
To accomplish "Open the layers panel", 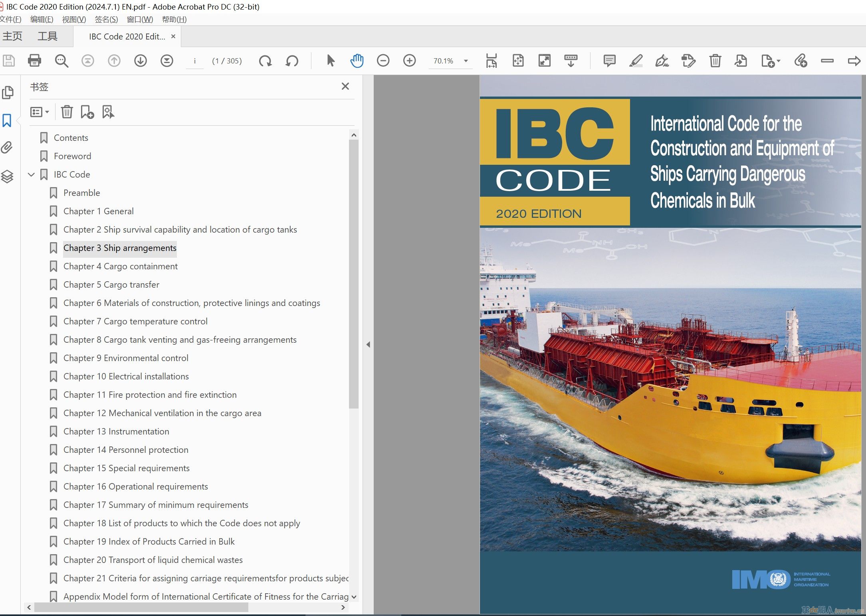I will [x=7, y=176].
